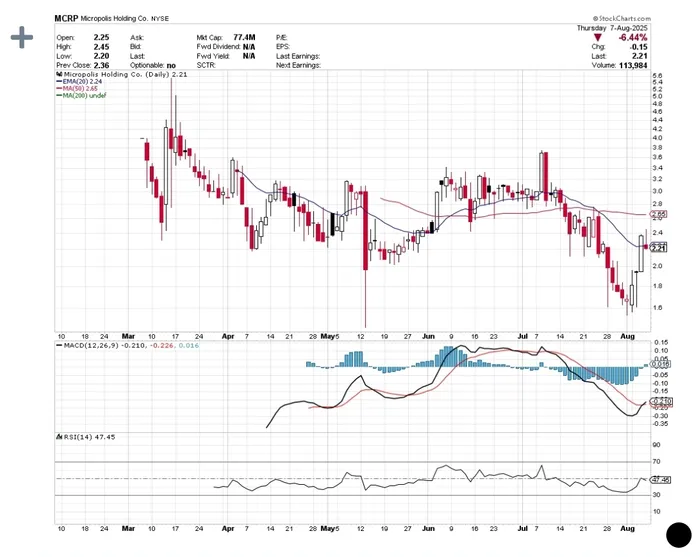Click the MCRP ticker symbol
Viewport: 700px width, 557px height.
click(67, 18)
